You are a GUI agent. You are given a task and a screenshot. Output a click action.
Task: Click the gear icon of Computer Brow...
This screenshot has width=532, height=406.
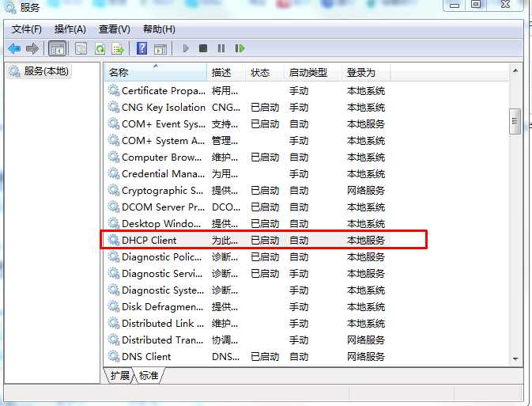(x=114, y=157)
